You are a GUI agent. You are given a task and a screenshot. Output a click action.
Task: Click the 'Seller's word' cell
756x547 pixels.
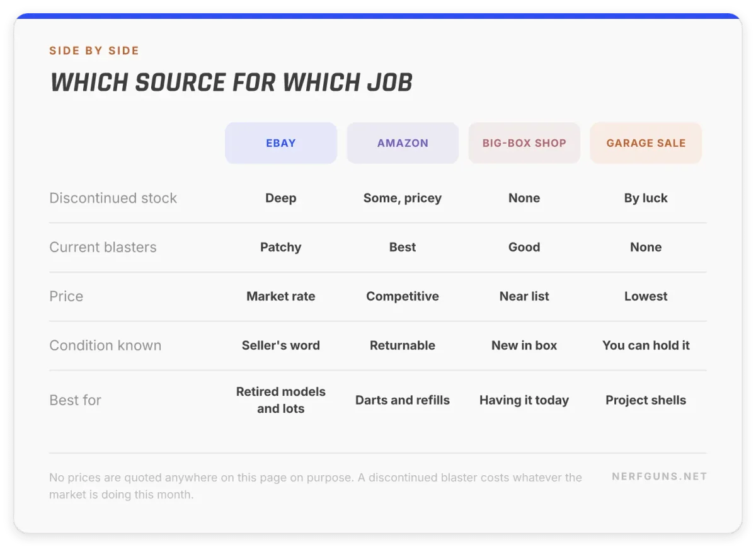click(281, 345)
